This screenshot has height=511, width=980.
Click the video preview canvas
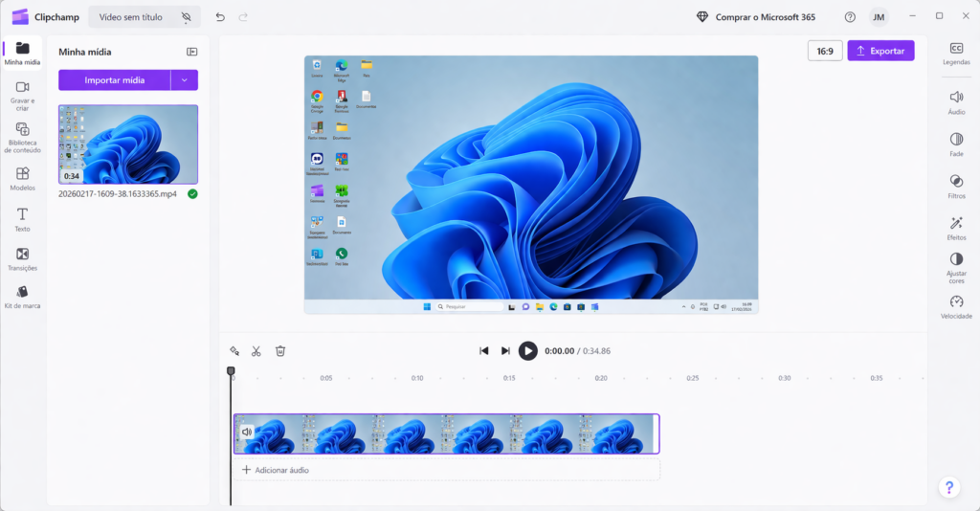click(531, 185)
